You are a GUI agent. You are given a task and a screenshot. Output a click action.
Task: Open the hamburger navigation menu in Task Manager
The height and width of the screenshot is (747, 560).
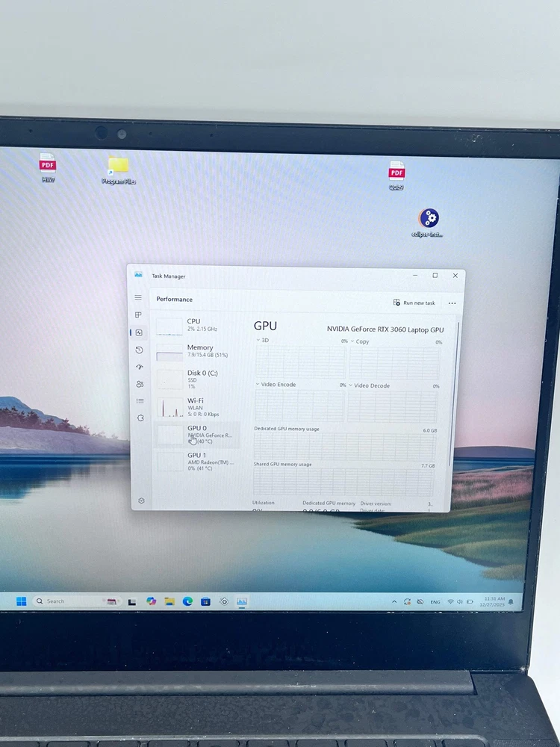(x=138, y=297)
